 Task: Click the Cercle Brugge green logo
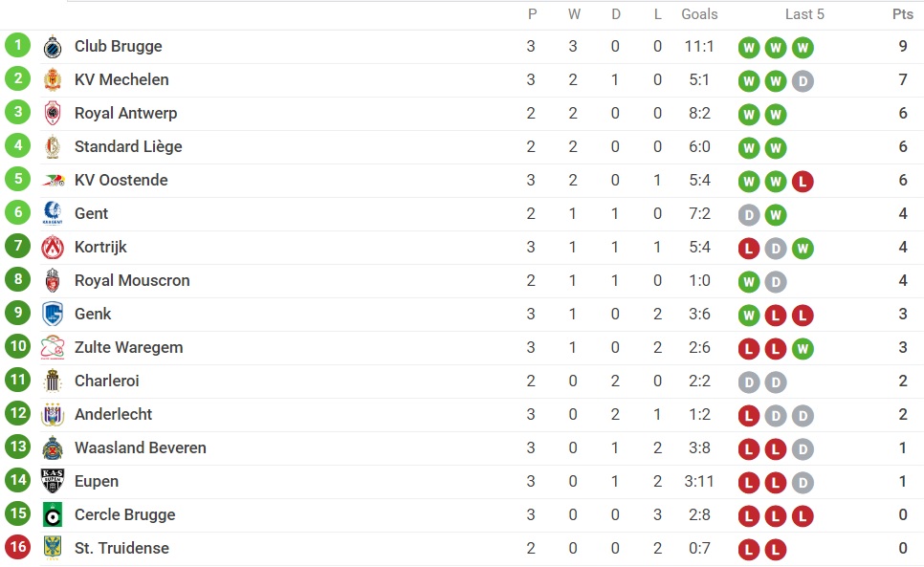pos(53,514)
